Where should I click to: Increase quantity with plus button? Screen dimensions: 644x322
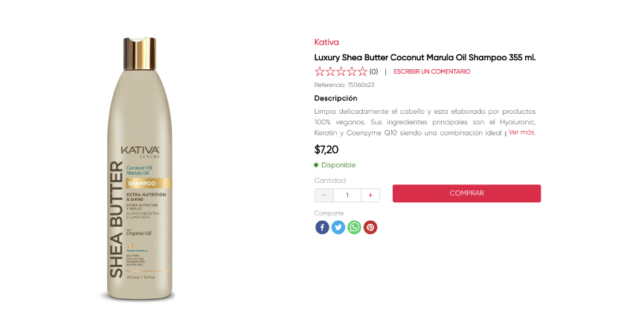coord(370,195)
